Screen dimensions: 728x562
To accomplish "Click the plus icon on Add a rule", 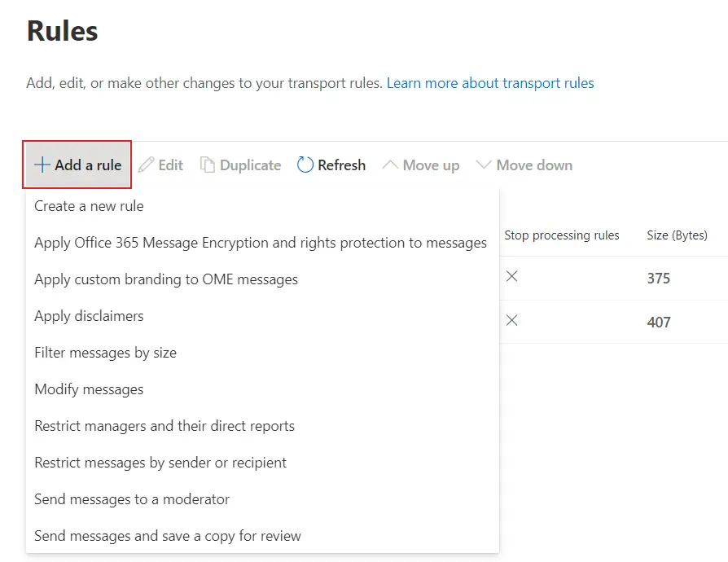I will (x=41, y=165).
